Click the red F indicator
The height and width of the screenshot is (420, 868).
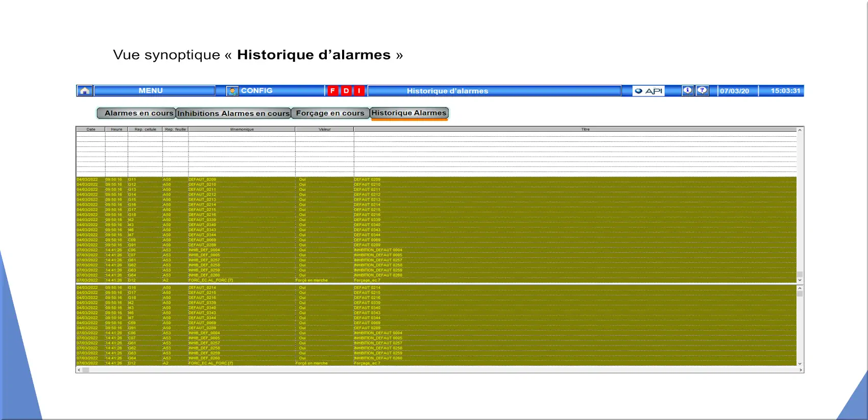tap(332, 91)
